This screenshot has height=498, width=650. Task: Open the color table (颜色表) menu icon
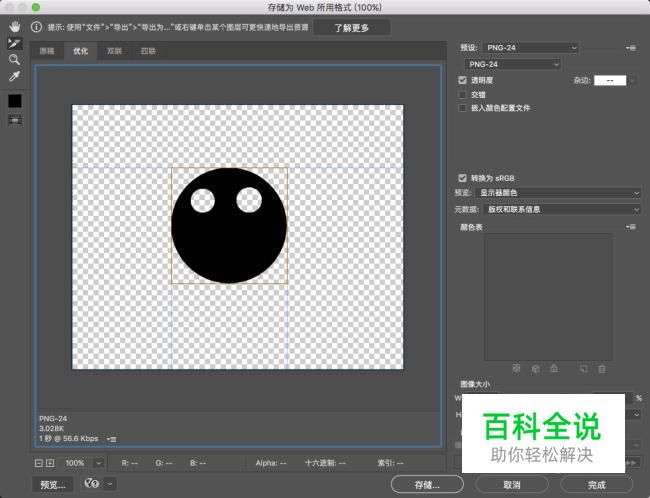pos(631,228)
